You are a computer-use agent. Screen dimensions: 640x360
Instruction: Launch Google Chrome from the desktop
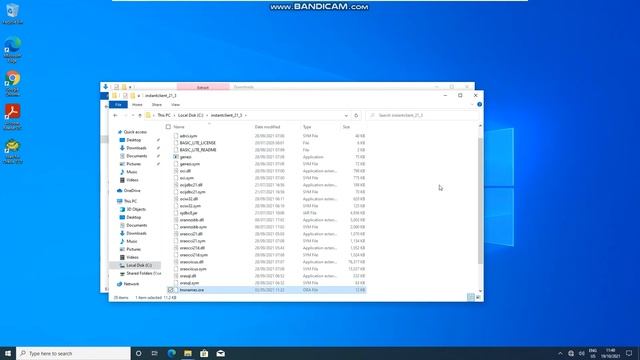coord(13,83)
